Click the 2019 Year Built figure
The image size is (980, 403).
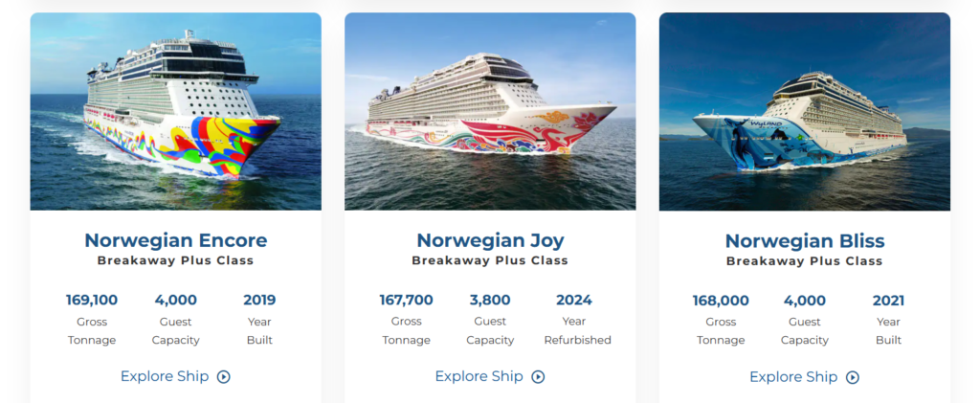pyautogui.click(x=259, y=301)
